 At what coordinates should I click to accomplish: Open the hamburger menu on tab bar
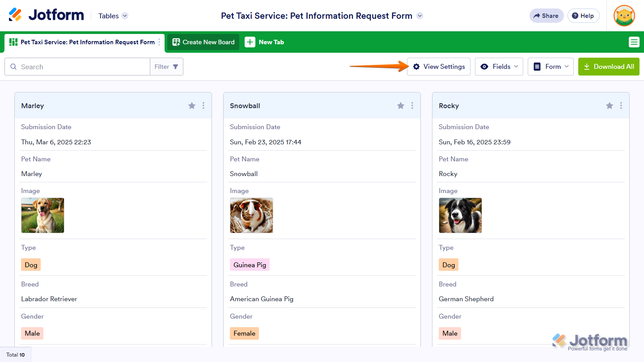click(x=634, y=42)
